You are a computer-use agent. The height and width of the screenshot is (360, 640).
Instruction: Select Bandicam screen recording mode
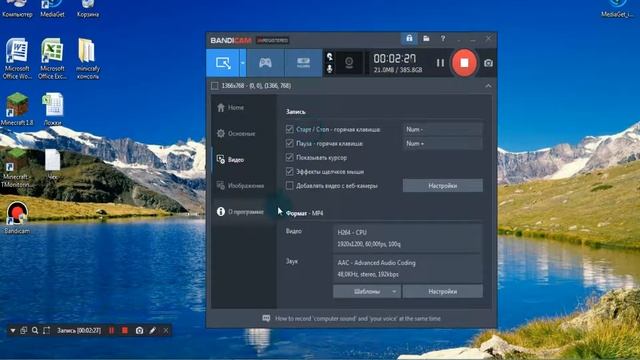pos(223,63)
